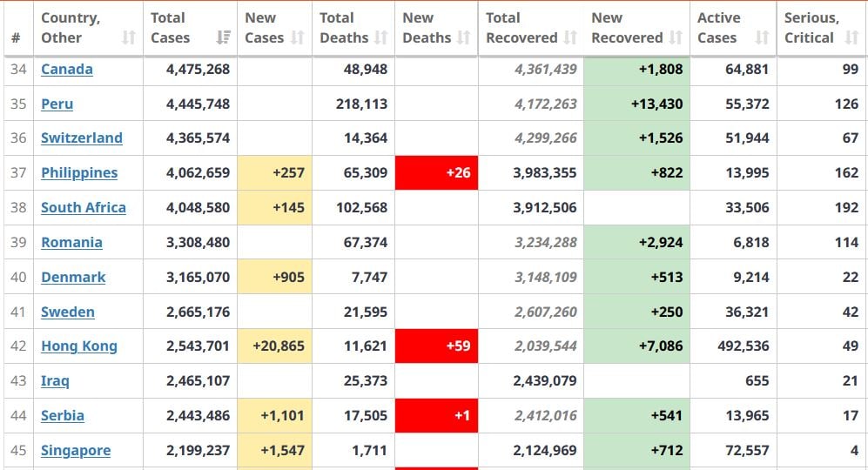This screenshot has width=868, height=470.
Task: Select rank number 42 cell
Action: tap(18, 346)
